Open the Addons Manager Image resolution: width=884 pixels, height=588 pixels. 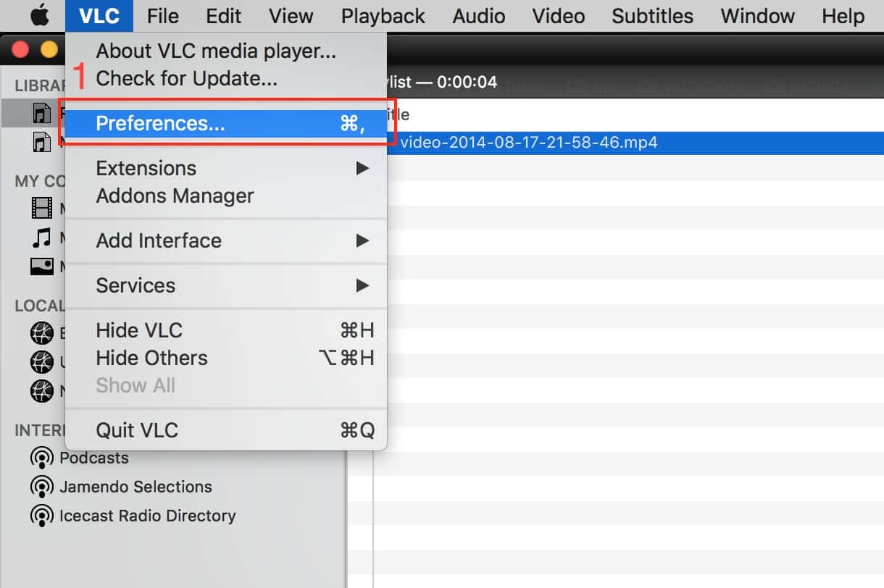226,196
